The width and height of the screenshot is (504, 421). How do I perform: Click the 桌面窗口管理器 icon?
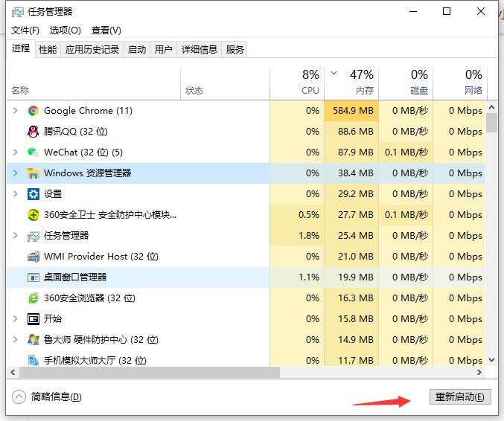33,277
